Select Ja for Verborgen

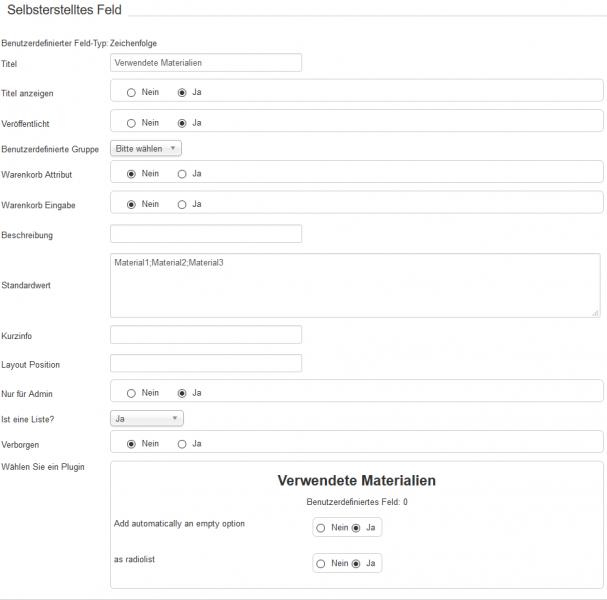point(181,443)
